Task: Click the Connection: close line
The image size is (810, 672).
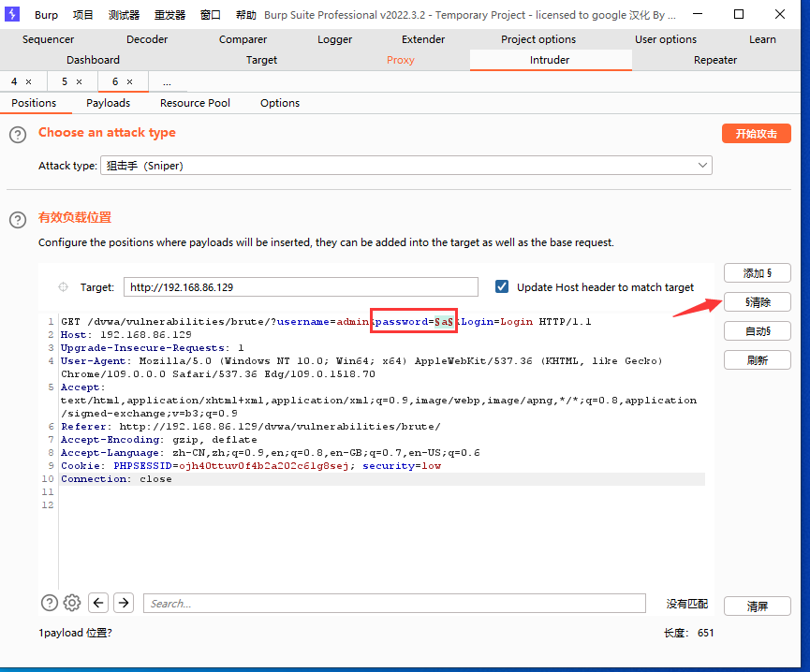Action: click(x=116, y=479)
